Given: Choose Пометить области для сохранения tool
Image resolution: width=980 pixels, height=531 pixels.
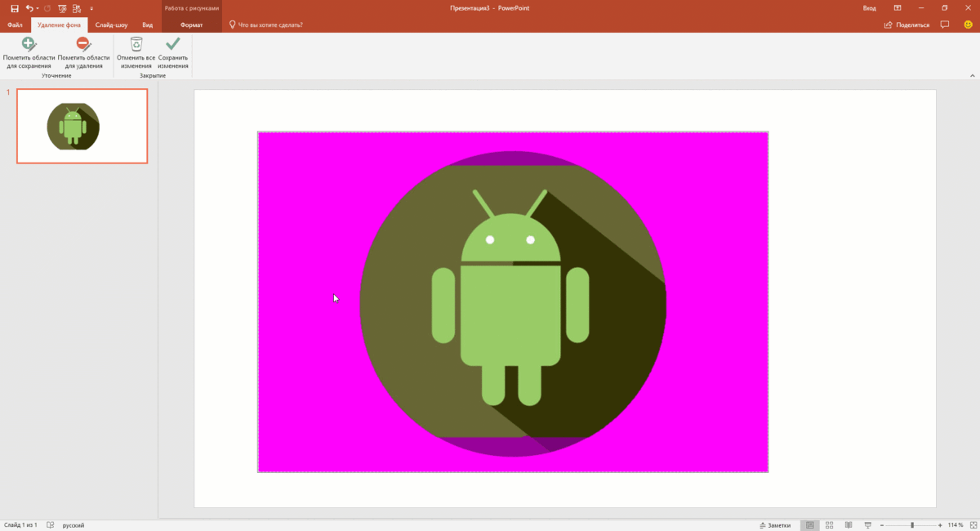Looking at the screenshot, I should tap(29, 53).
